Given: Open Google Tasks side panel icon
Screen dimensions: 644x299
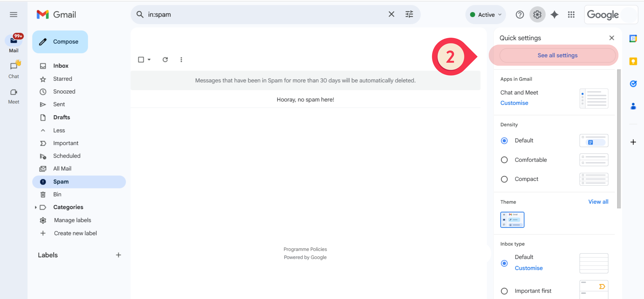Looking at the screenshot, I should click(633, 83).
